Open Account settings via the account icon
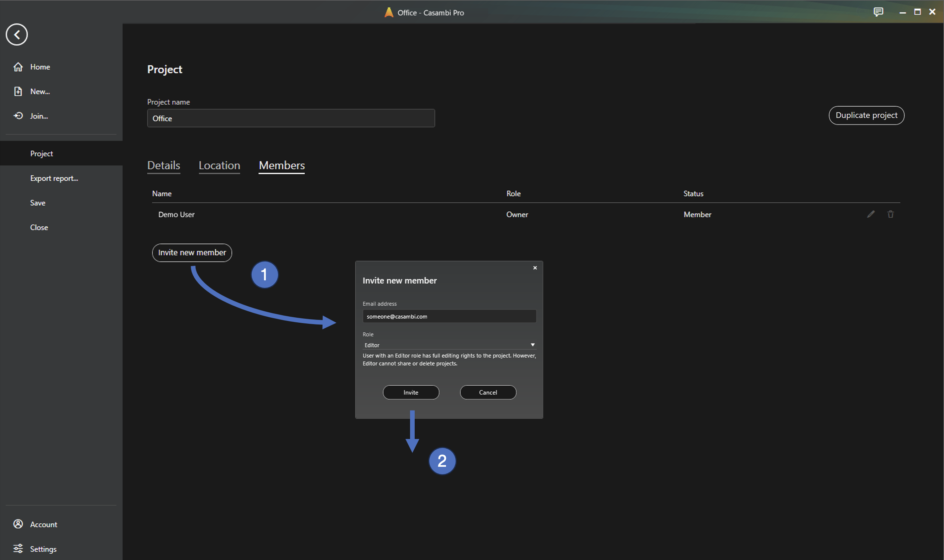The image size is (944, 560). (19, 524)
